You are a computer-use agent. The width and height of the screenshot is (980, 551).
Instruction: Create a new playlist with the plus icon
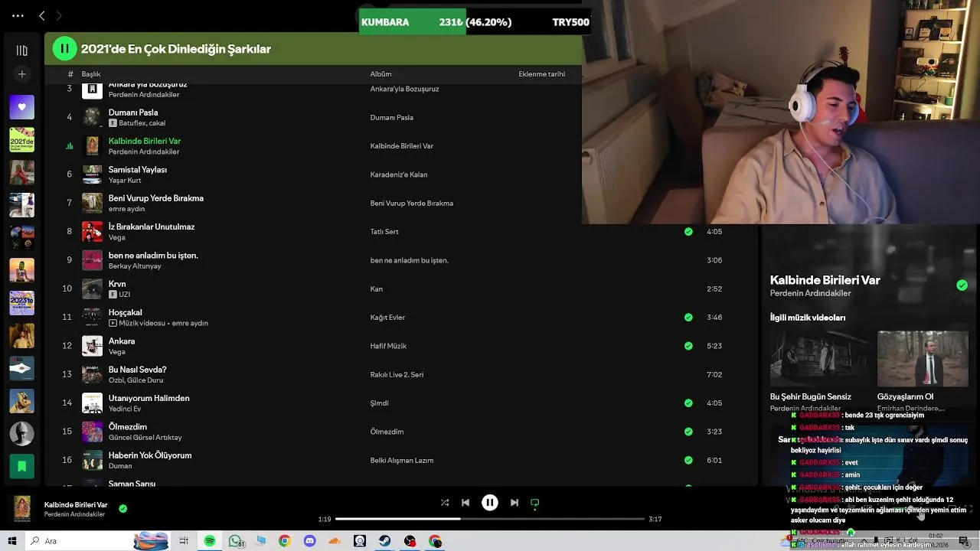pyautogui.click(x=21, y=74)
